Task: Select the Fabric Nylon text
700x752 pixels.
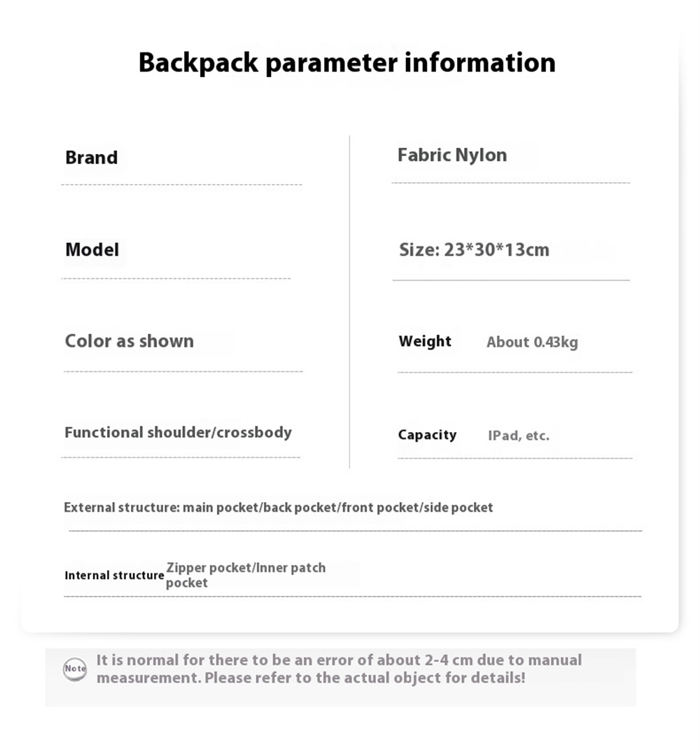Action: click(452, 155)
